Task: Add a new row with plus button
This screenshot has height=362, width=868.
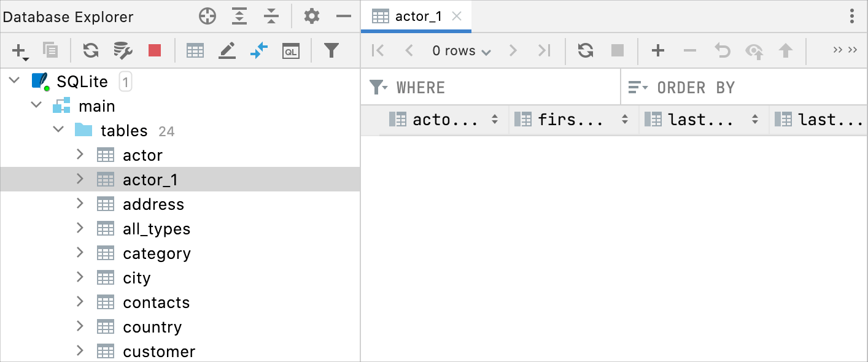Action: [657, 50]
